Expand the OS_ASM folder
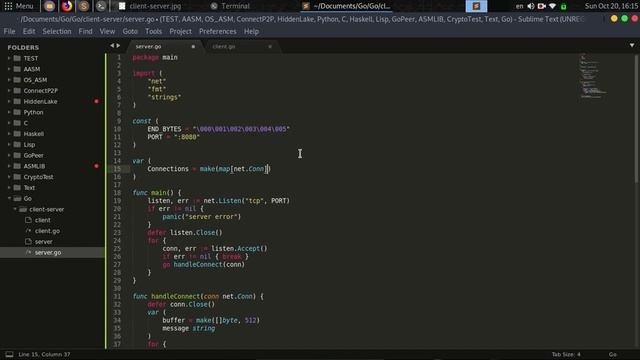640x360 pixels. tap(9, 80)
